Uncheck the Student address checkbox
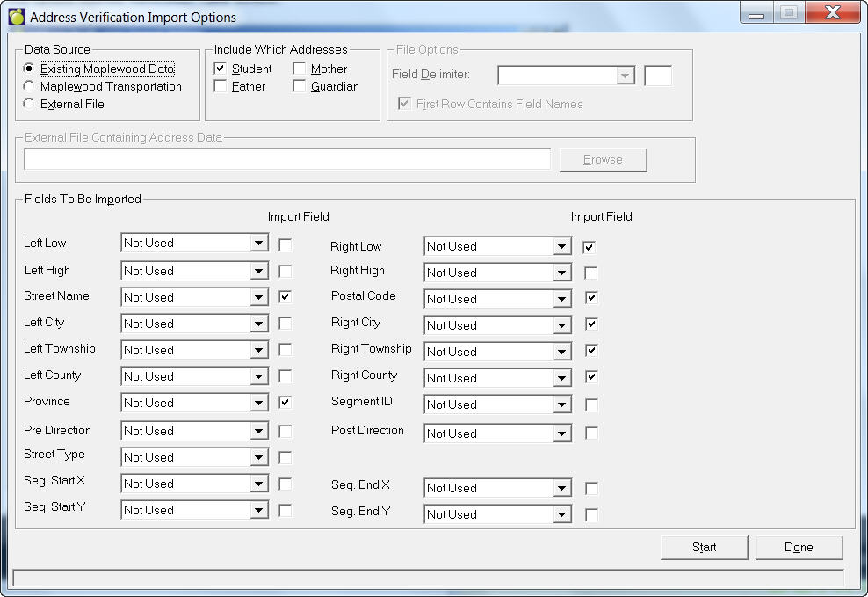Image resolution: width=868 pixels, height=597 pixels. point(221,69)
